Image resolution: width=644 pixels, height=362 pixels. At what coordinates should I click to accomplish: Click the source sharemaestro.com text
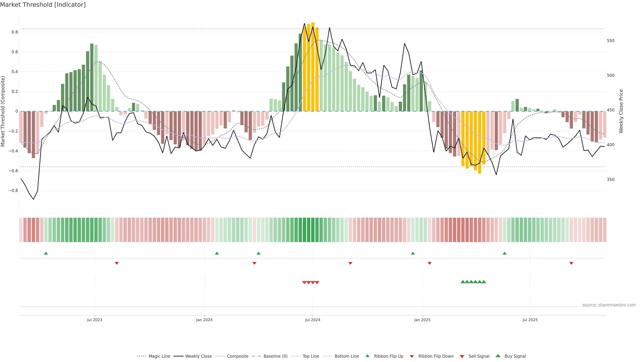tap(609, 305)
